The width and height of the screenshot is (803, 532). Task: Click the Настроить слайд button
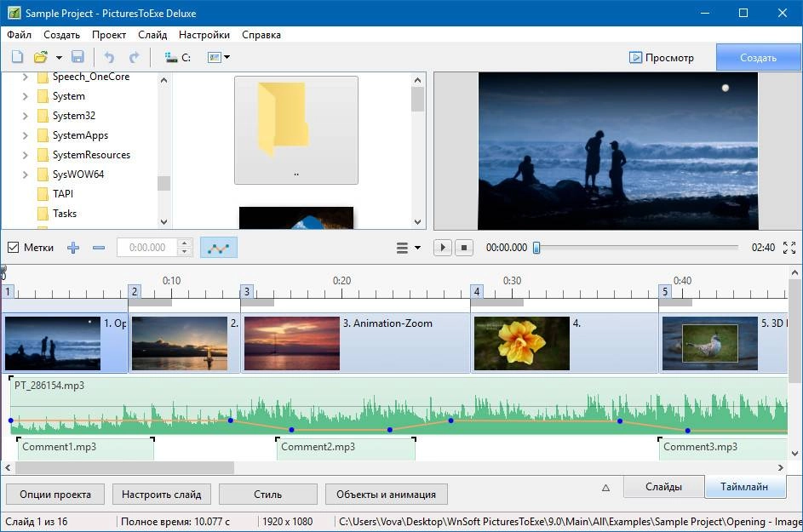pos(161,494)
